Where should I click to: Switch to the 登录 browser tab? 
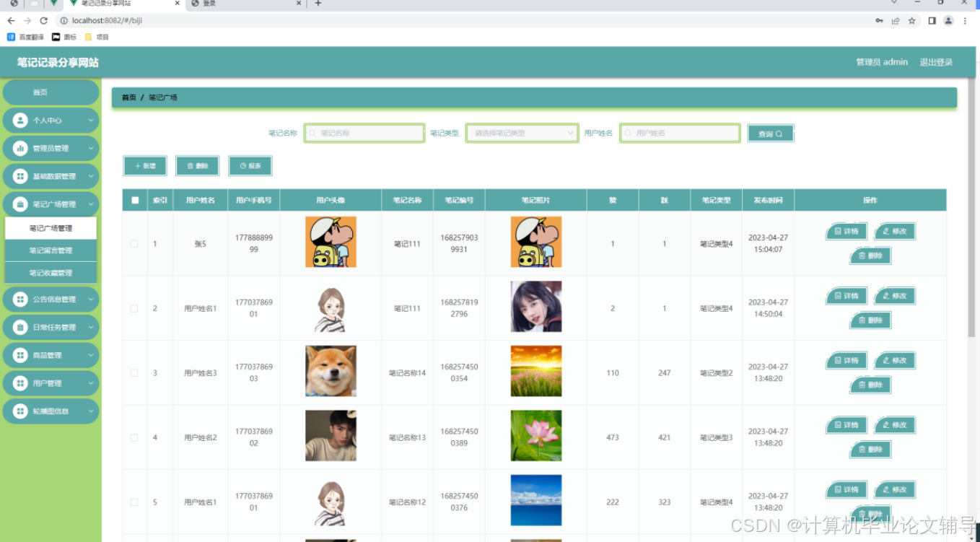[x=245, y=4]
